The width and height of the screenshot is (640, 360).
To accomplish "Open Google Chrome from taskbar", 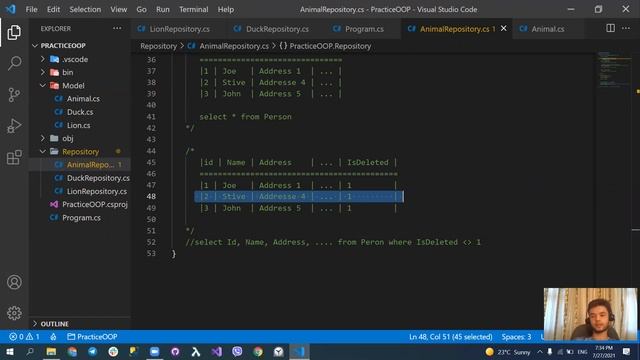I will pyautogui.click(x=258, y=351).
